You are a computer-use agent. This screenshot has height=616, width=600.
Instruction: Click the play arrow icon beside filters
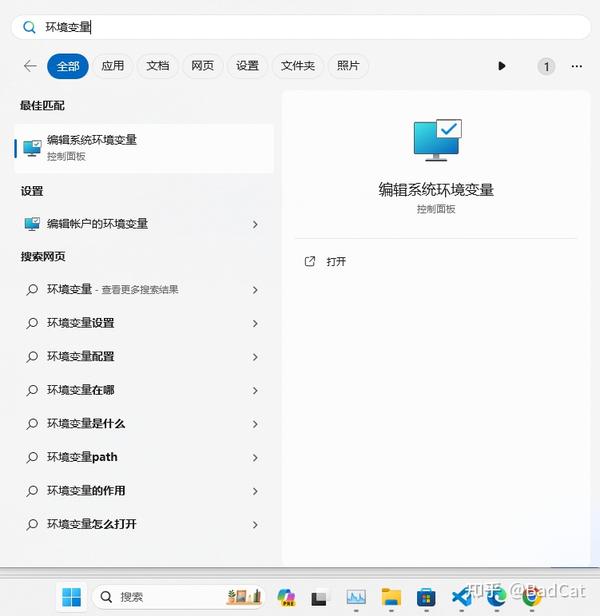click(501, 66)
